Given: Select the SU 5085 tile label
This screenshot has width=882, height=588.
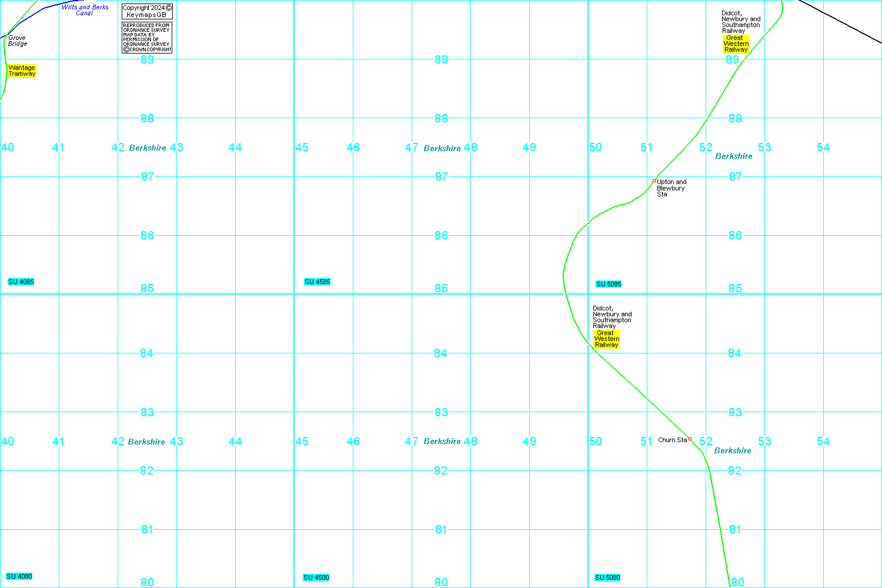Looking at the screenshot, I should click(609, 285).
